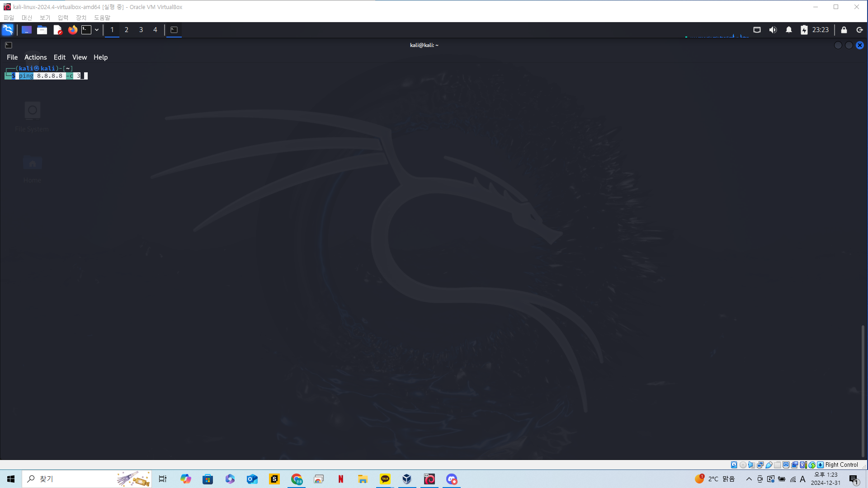Click the battery power manager icon

click(x=804, y=30)
